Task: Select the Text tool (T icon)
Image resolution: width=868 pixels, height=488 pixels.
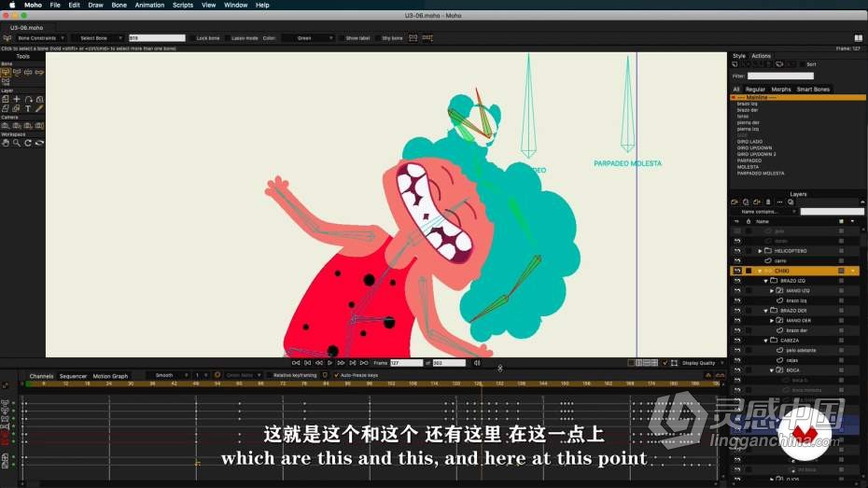Action: click(28, 108)
